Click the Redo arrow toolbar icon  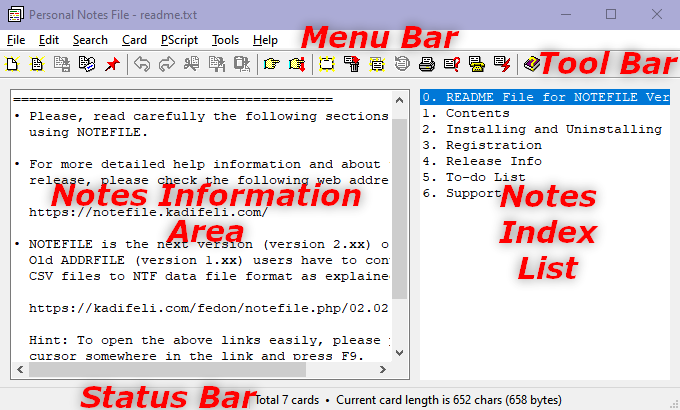pyautogui.click(x=167, y=64)
